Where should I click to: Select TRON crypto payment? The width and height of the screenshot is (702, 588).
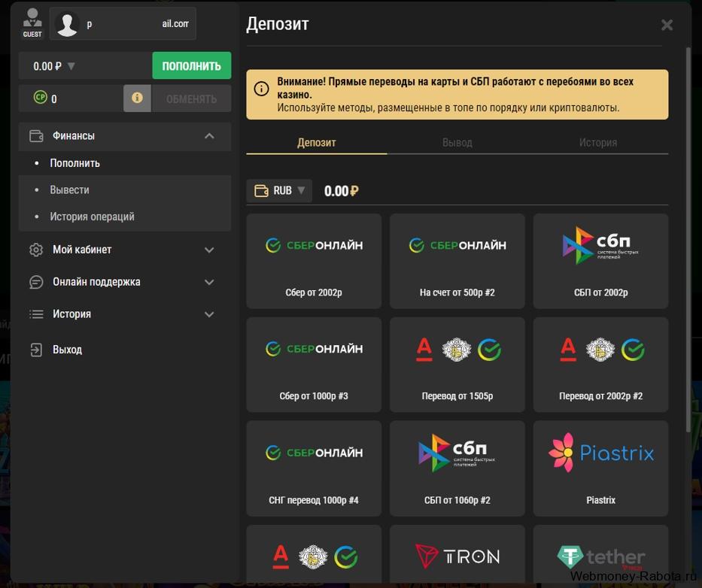[x=457, y=556]
